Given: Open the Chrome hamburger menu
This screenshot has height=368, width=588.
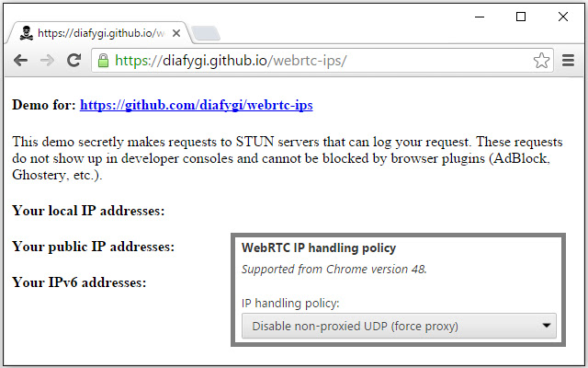Looking at the screenshot, I should pos(568,61).
